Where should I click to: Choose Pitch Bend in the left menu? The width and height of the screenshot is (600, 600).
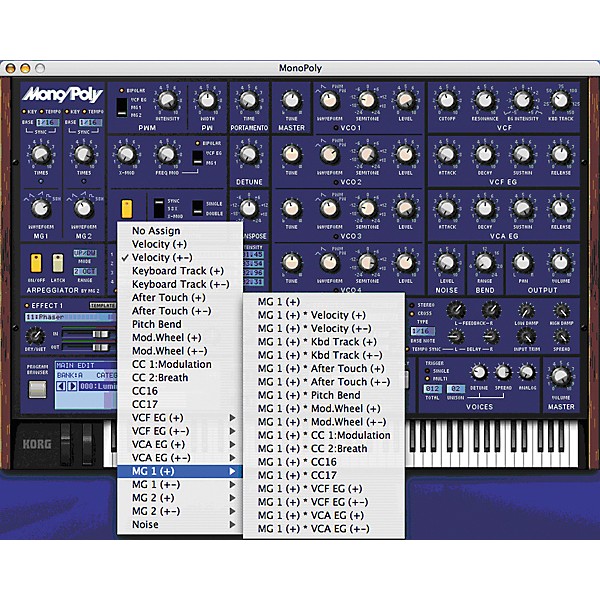[180, 324]
